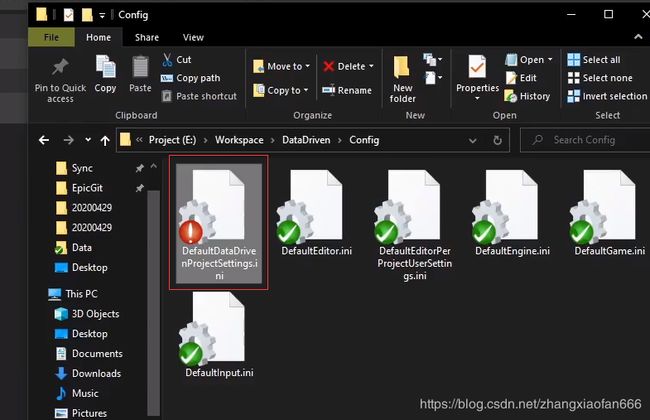Click DataDriven in the address path
The height and width of the screenshot is (420, 650).
coord(306,140)
